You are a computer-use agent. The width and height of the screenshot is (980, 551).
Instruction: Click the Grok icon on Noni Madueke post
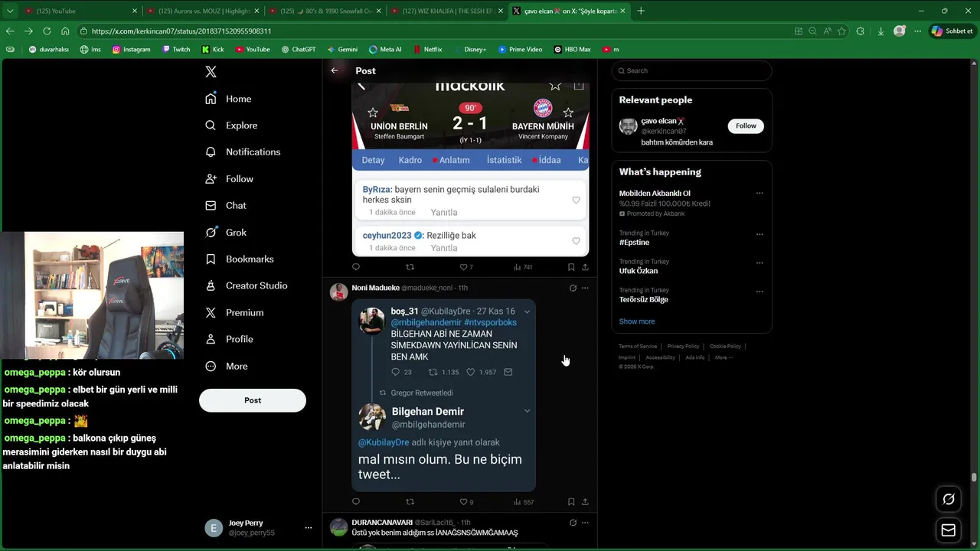pos(573,288)
